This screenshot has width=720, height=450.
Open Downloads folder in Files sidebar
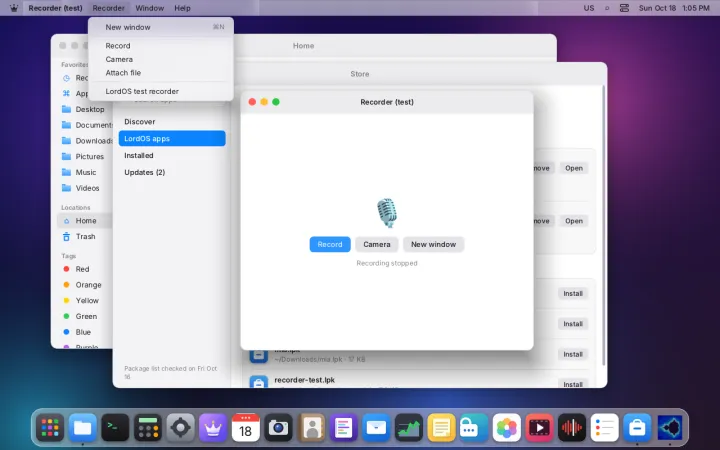pos(85,141)
